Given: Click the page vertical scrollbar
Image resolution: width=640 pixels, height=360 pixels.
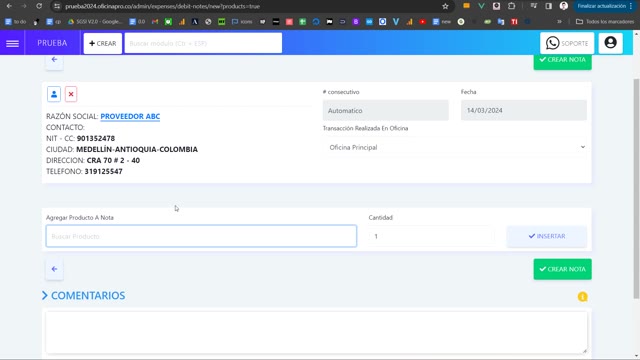Looking at the screenshot, I should pyautogui.click(x=636, y=188).
